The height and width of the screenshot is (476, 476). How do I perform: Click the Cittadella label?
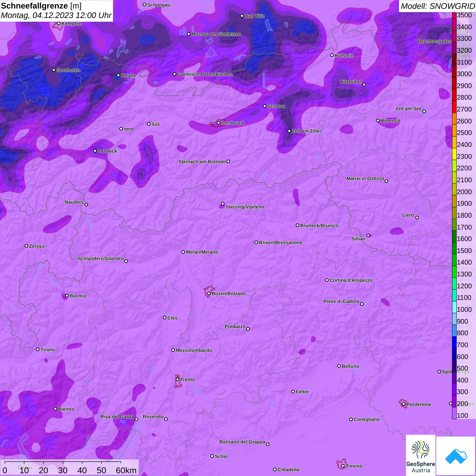tap(288, 470)
